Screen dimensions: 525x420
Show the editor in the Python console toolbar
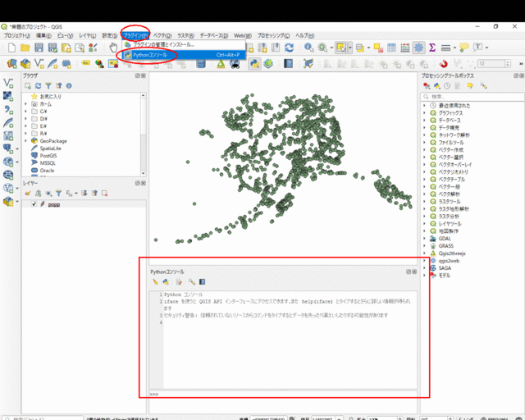point(179,281)
